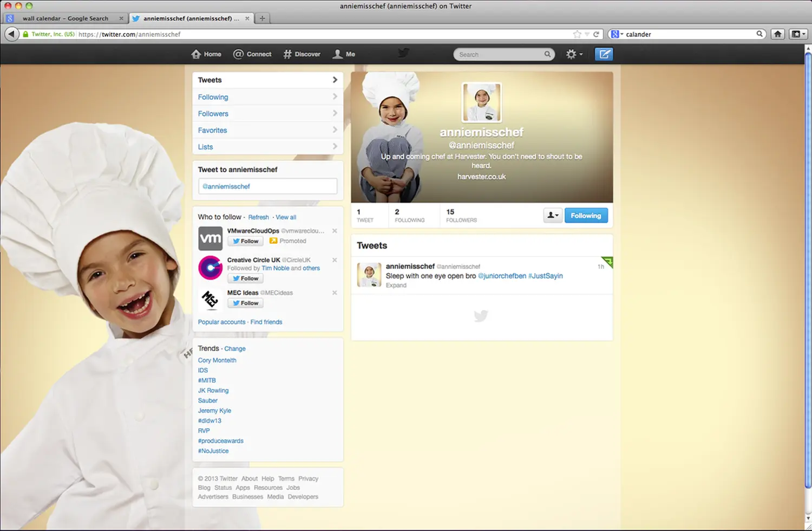Image resolution: width=812 pixels, height=531 pixels.
Task: Open the JK Rowling trend
Action: pyautogui.click(x=213, y=391)
